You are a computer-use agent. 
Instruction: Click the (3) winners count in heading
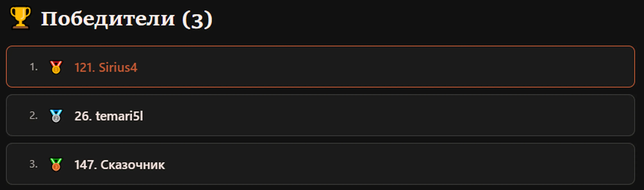click(x=197, y=20)
